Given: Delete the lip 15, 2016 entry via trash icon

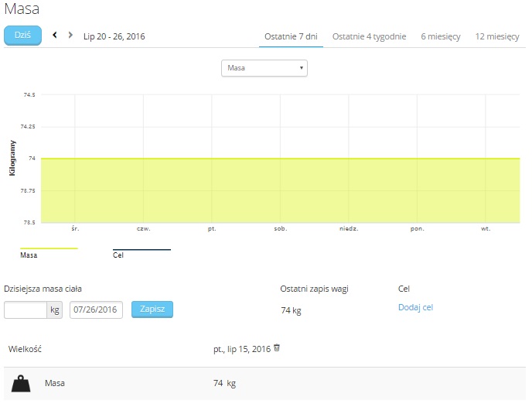Looking at the screenshot, I should point(277,348).
